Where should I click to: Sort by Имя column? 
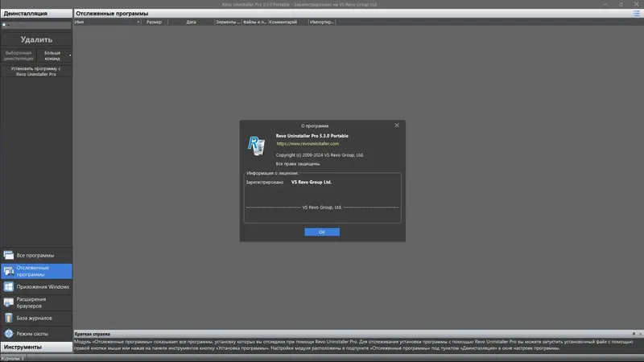coord(107,23)
